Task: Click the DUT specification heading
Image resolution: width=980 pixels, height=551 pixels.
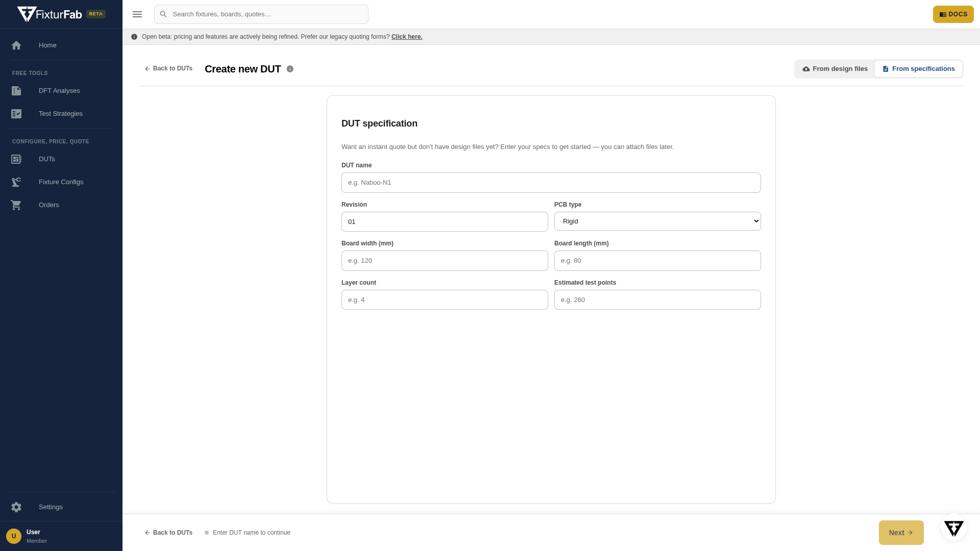Action: tap(379, 123)
